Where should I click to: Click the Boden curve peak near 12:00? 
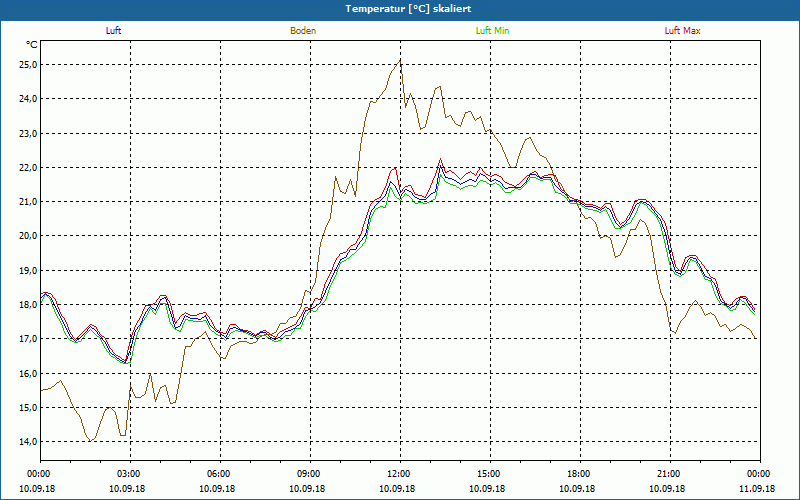coord(400,60)
